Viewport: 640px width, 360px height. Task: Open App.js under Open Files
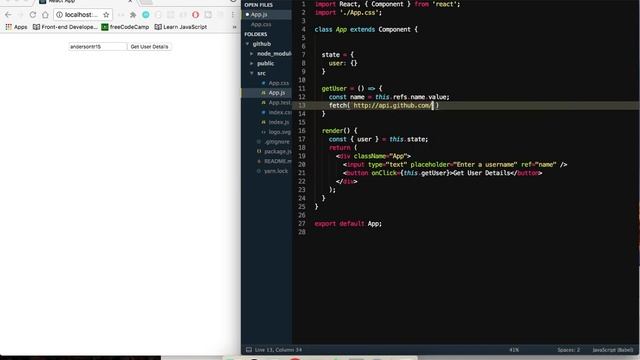click(x=259, y=14)
